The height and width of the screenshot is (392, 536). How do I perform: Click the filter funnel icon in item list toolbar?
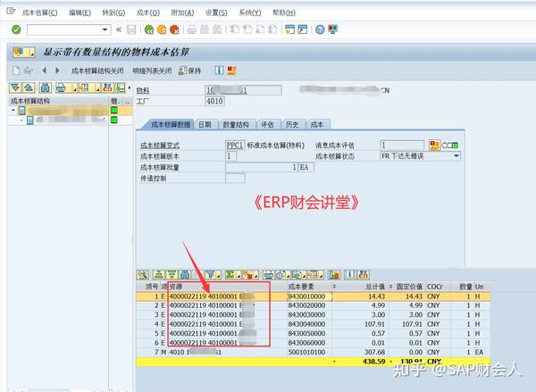[212, 274]
